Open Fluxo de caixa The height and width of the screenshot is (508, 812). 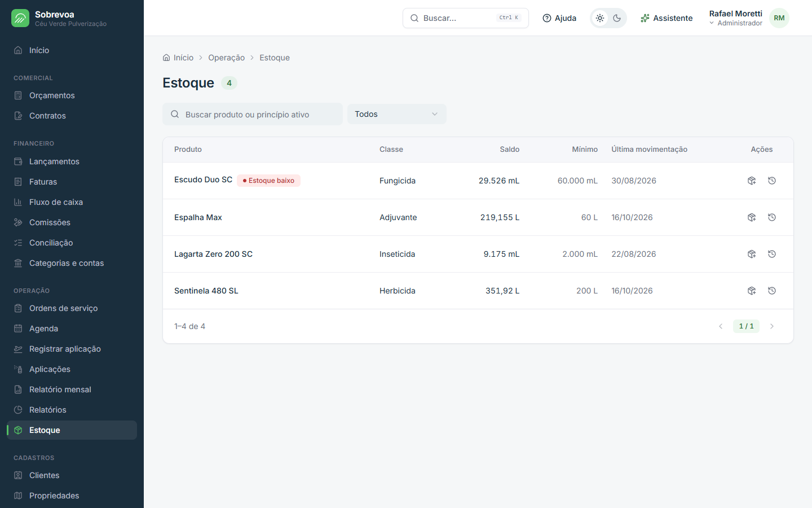72,202
